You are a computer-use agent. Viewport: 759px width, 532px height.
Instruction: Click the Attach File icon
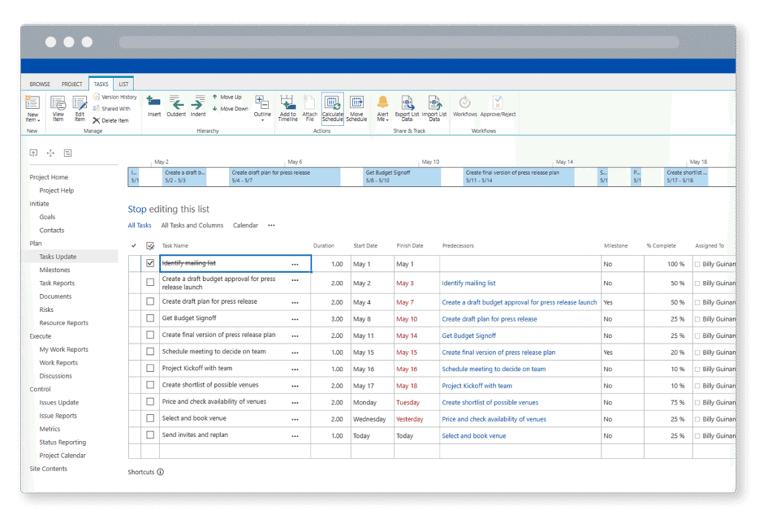click(x=310, y=107)
